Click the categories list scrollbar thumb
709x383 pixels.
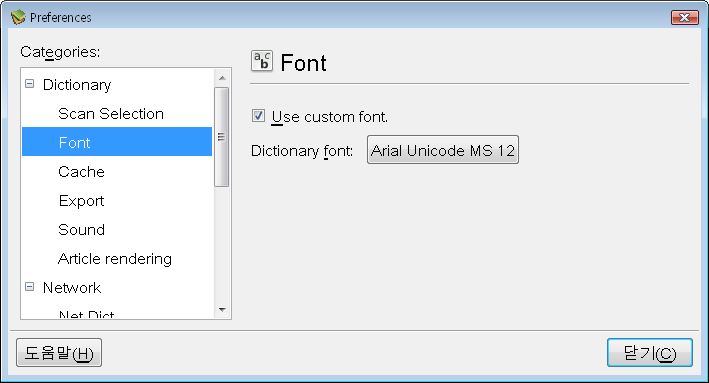point(222,137)
